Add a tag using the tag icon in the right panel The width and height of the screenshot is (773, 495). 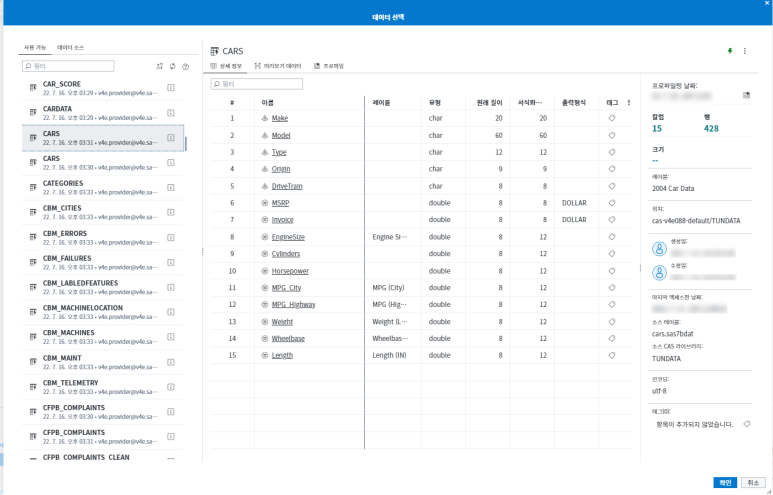click(x=747, y=424)
